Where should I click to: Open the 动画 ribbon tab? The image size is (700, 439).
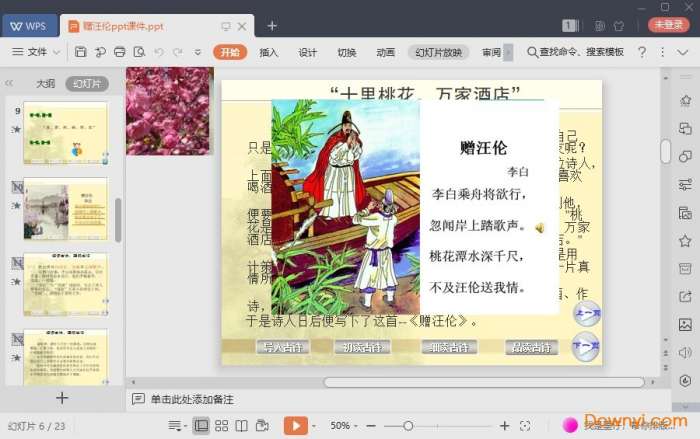(x=386, y=52)
